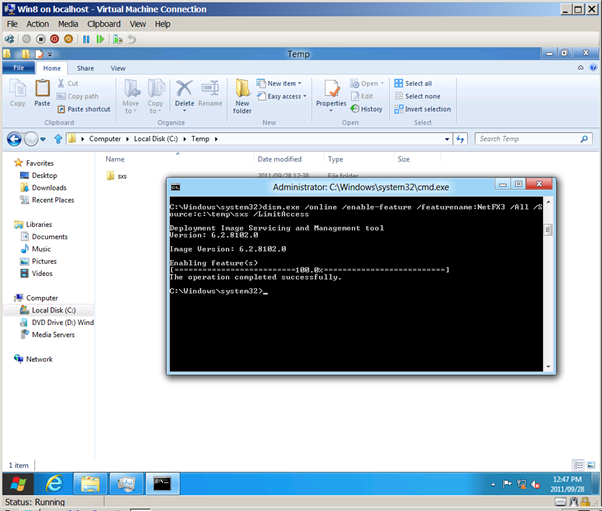Screen dimensions: 602x511
Task: Select Desktop under Favorites
Action: pyautogui.click(x=38, y=175)
